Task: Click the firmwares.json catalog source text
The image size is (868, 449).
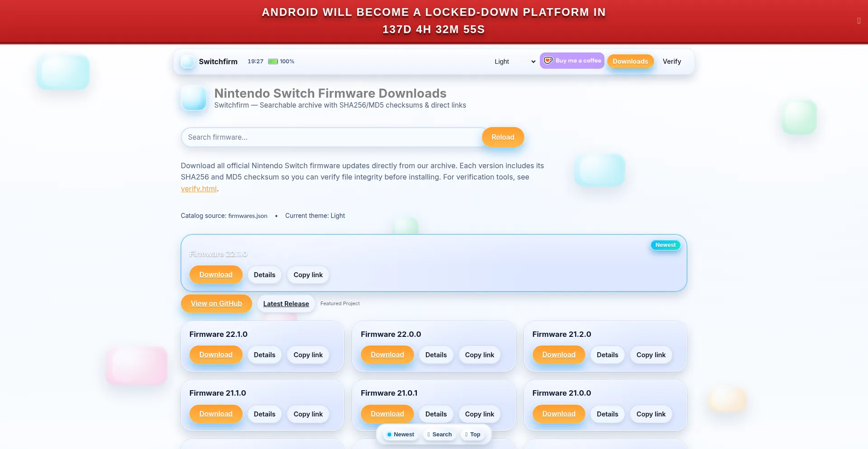Action: pyautogui.click(x=248, y=216)
